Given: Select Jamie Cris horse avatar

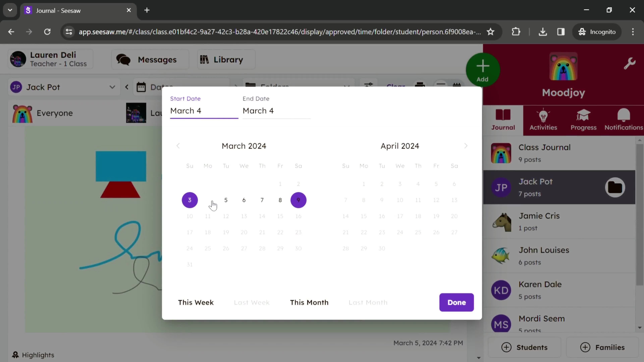Looking at the screenshot, I should click(x=501, y=222).
